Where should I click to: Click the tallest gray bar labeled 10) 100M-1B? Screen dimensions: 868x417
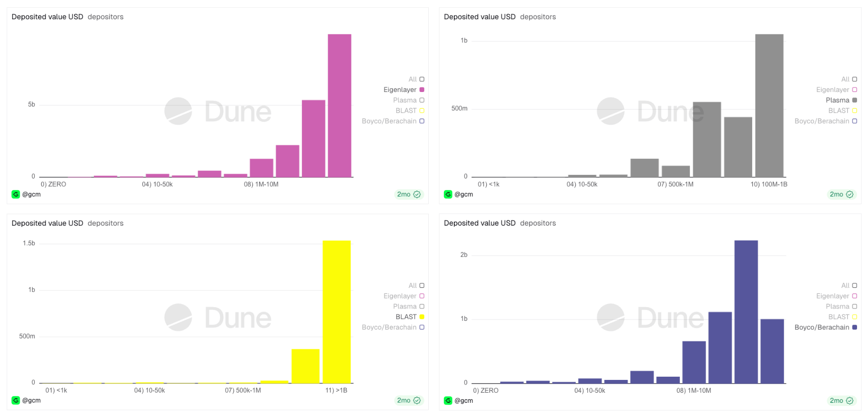click(x=769, y=105)
